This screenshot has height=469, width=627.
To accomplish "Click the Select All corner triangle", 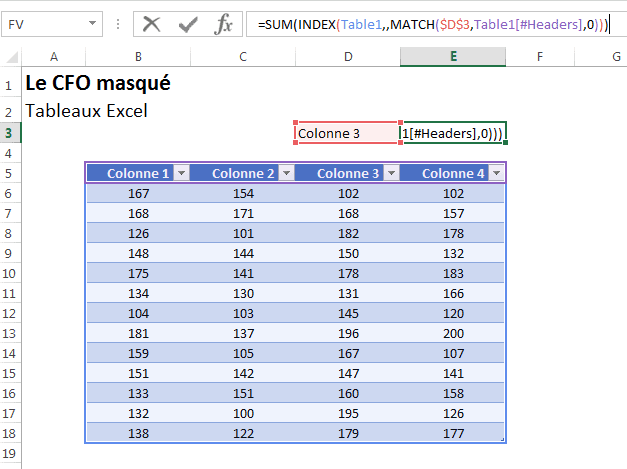I will pos(11,58).
